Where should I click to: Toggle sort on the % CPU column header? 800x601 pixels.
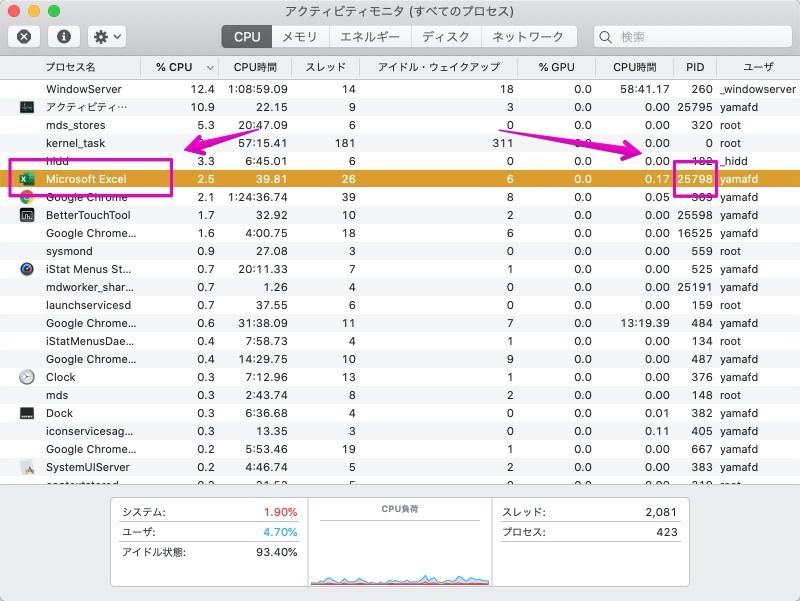point(180,67)
